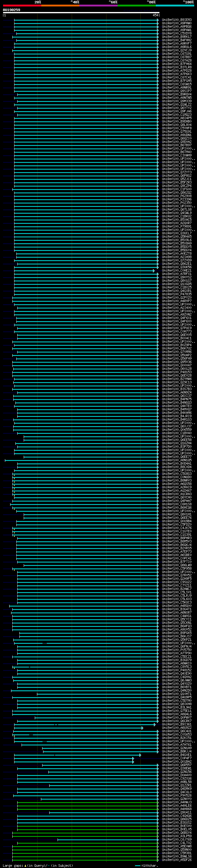This screenshot has width=197, height=868.
Task: Click the red 20% identity color segment
Action: 22,6
